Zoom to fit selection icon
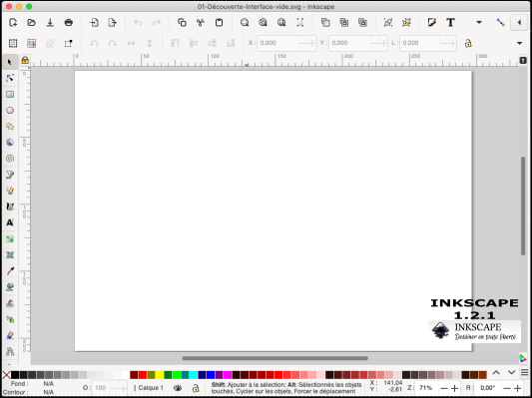532x398 pixels. (245, 23)
